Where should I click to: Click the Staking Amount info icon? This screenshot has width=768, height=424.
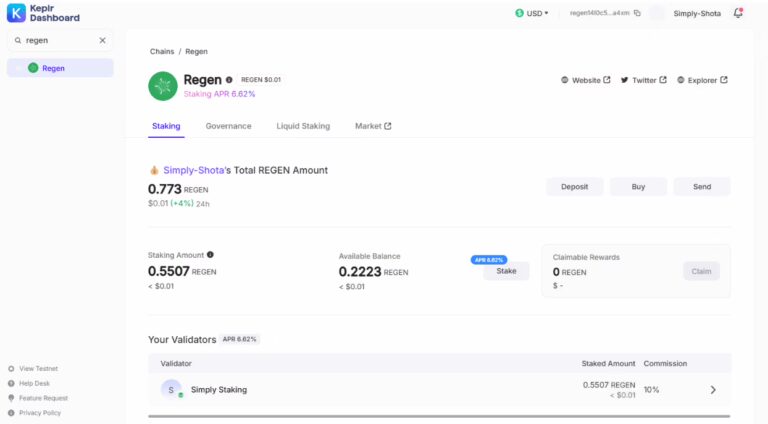pyautogui.click(x=210, y=255)
